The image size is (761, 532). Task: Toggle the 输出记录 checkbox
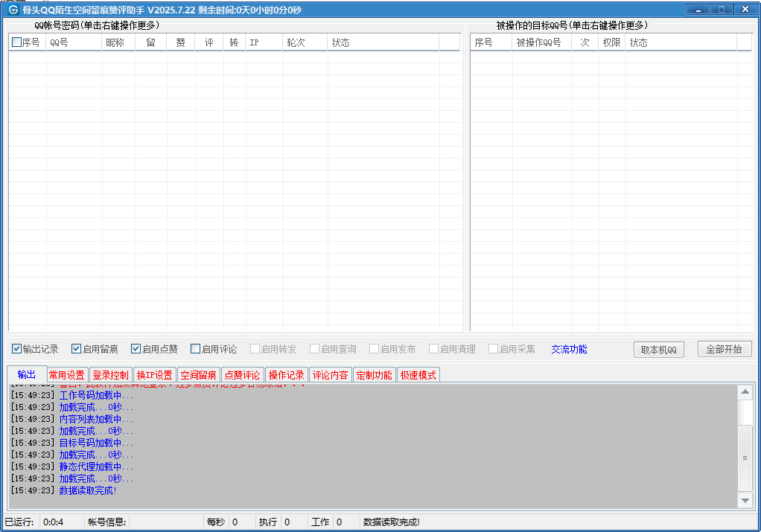17,349
